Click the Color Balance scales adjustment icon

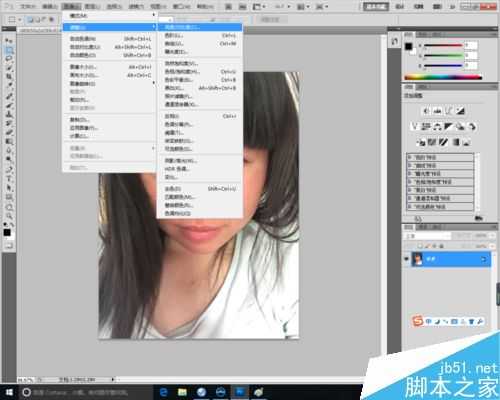click(437, 127)
